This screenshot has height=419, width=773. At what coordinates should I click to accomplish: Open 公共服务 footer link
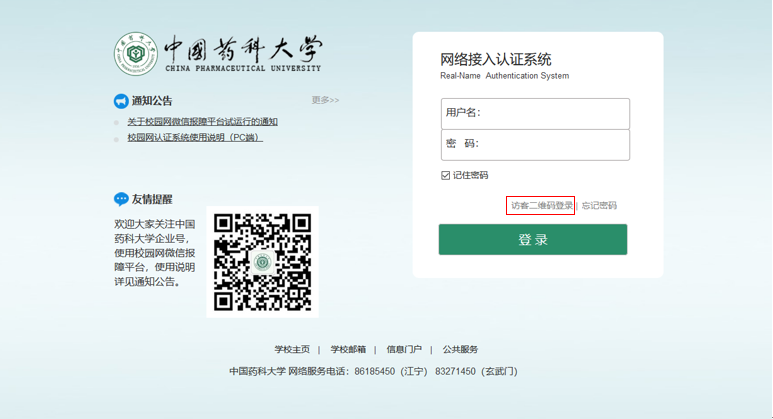click(460, 350)
